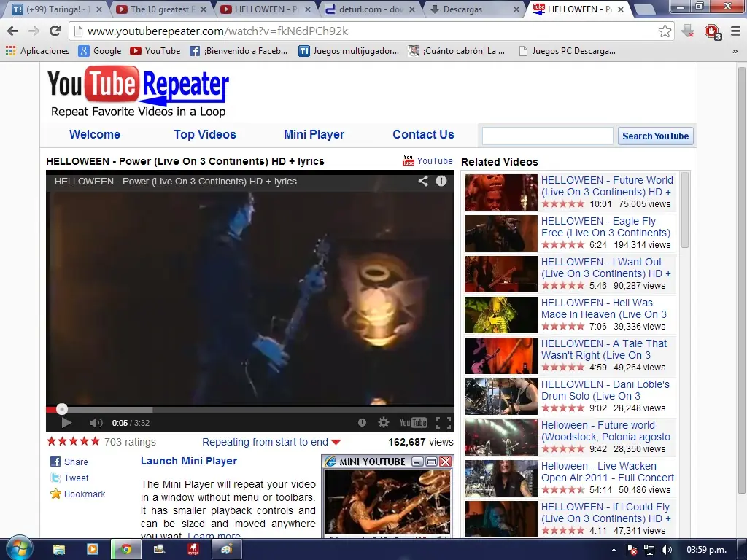
Task: Share on Facebook via Share link
Action: (69, 462)
